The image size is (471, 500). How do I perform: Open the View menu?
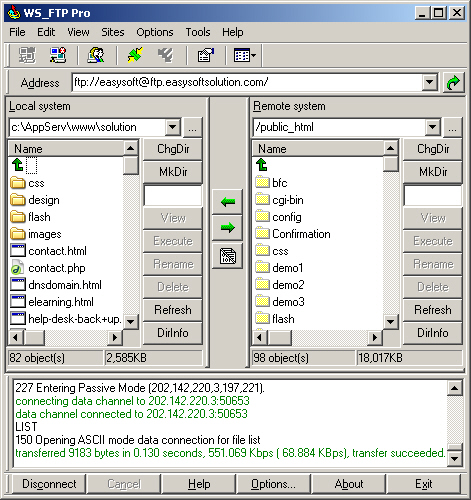point(78,32)
